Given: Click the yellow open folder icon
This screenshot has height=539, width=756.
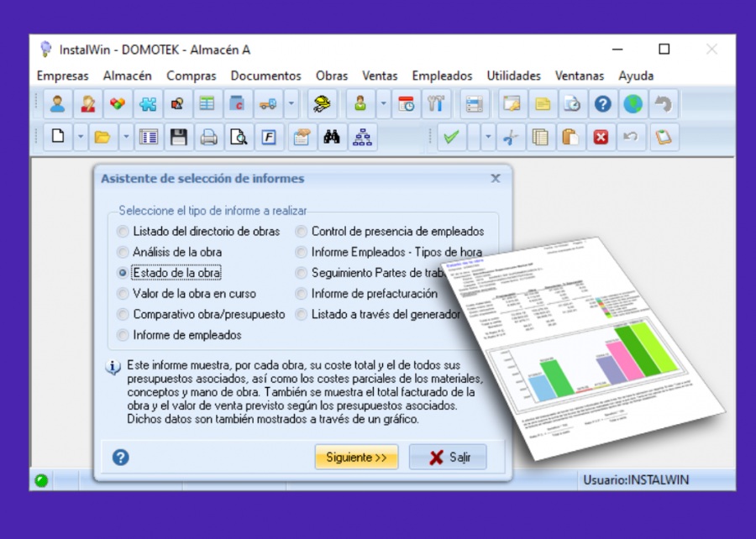Looking at the screenshot, I should tap(102, 138).
